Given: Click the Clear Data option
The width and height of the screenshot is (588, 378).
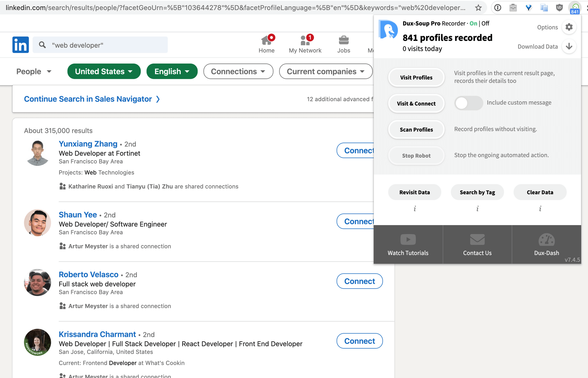Looking at the screenshot, I should point(540,192).
